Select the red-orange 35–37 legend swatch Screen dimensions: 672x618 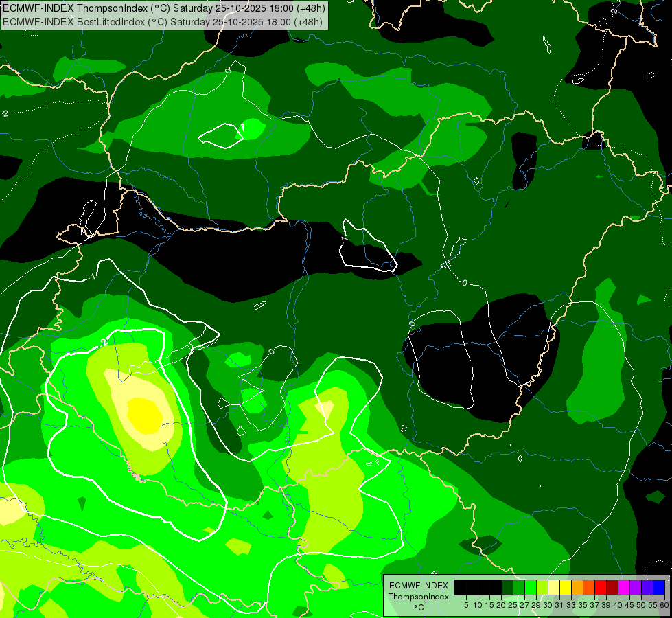pos(589,587)
